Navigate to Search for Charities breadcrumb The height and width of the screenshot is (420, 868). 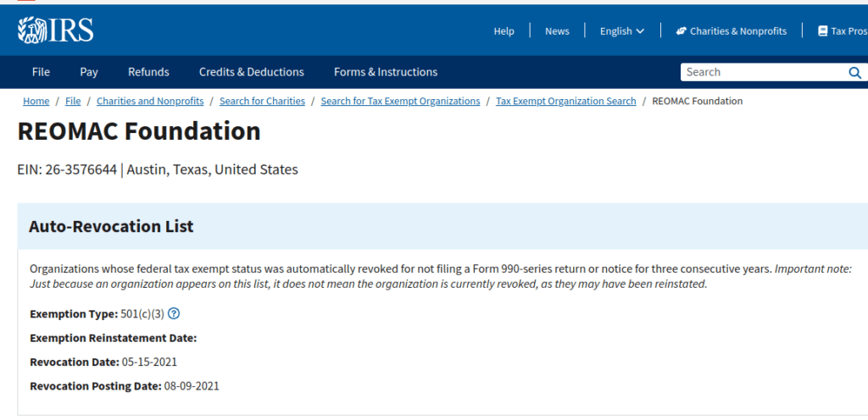[262, 101]
